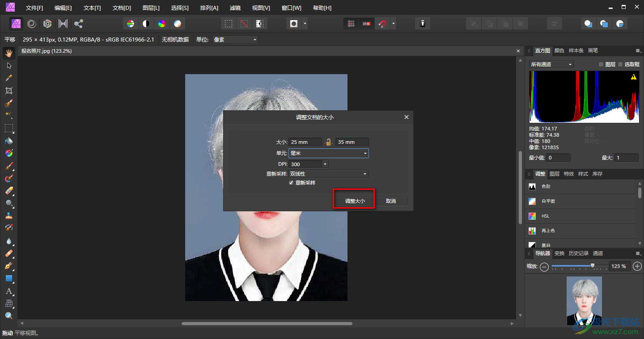This screenshot has height=339, width=644.
Task: Close the 报名照片.jpg document tab
Action: point(518,51)
